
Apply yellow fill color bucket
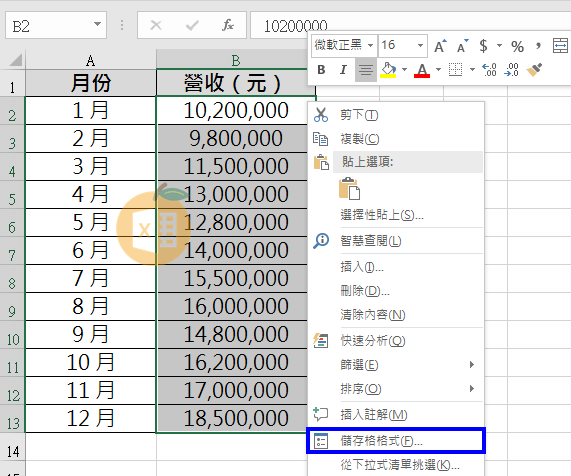pos(388,70)
